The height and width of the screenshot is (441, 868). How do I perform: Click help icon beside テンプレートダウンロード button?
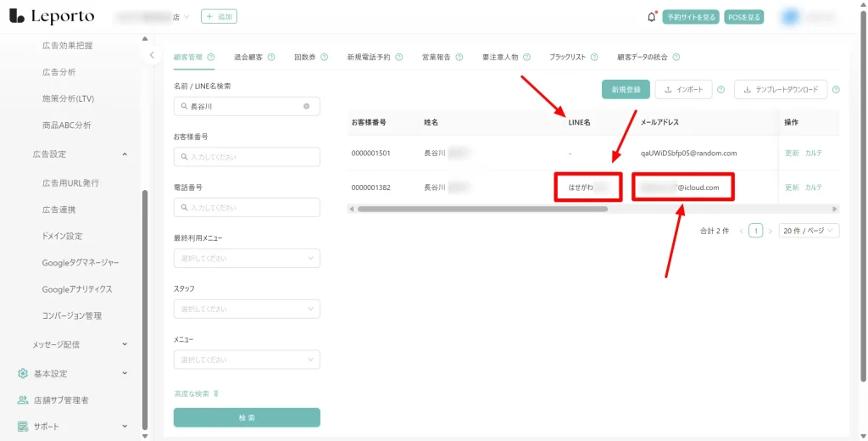coord(836,90)
